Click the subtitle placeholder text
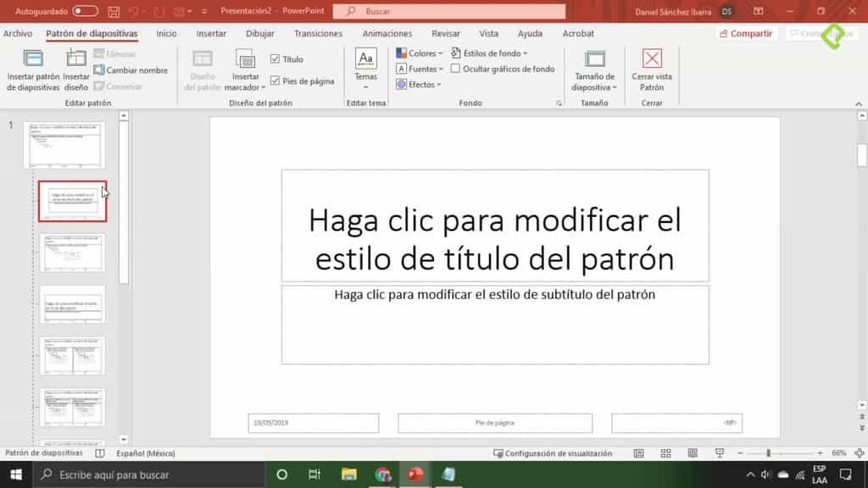The width and height of the screenshot is (868, 488). 494,294
